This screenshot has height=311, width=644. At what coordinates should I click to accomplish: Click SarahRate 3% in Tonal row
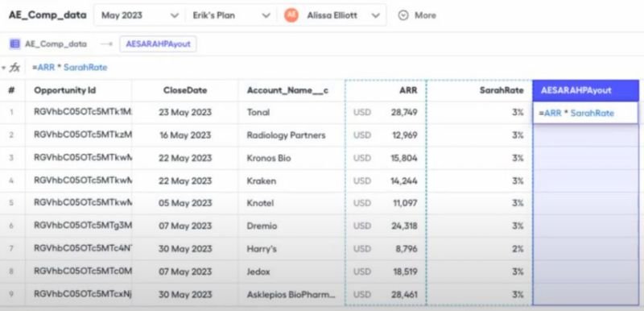click(479, 113)
